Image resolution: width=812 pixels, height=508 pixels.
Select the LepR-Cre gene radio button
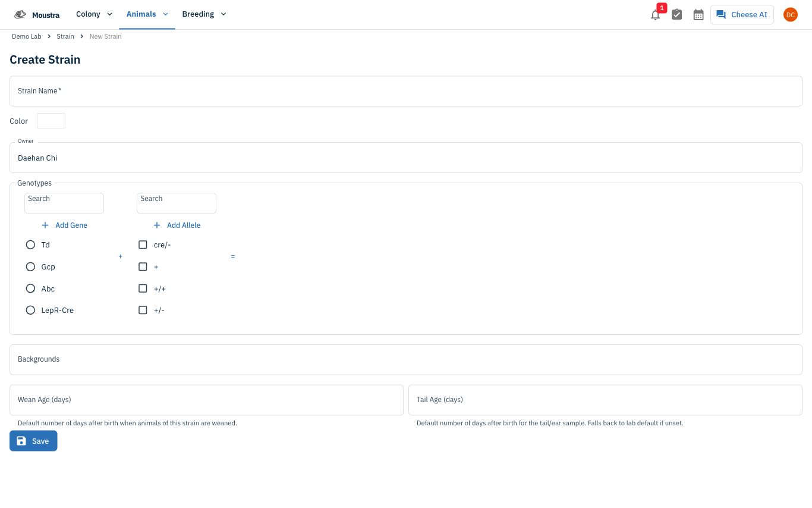(30, 310)
